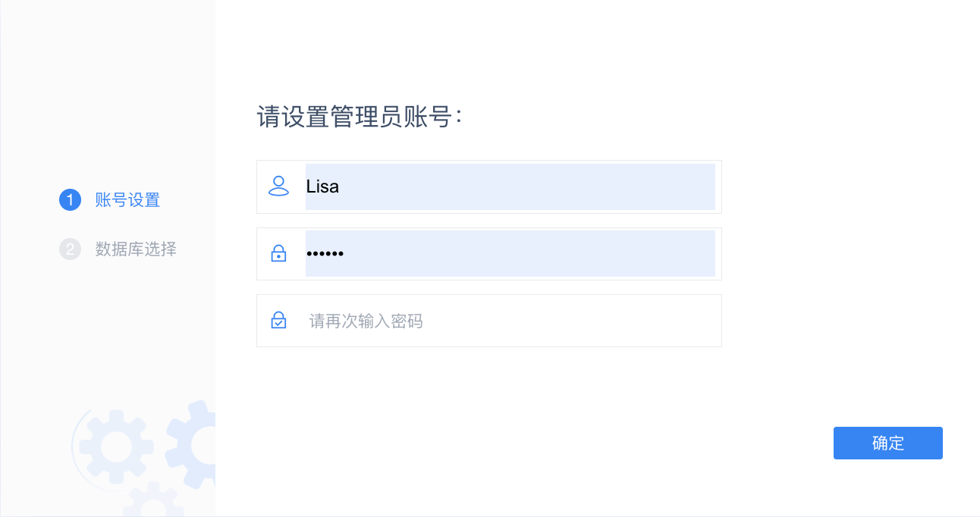This screenshot has width=980, height=517.
Task: Click the small gear at the sidebar bottom
Action: (x=153, y=502)
